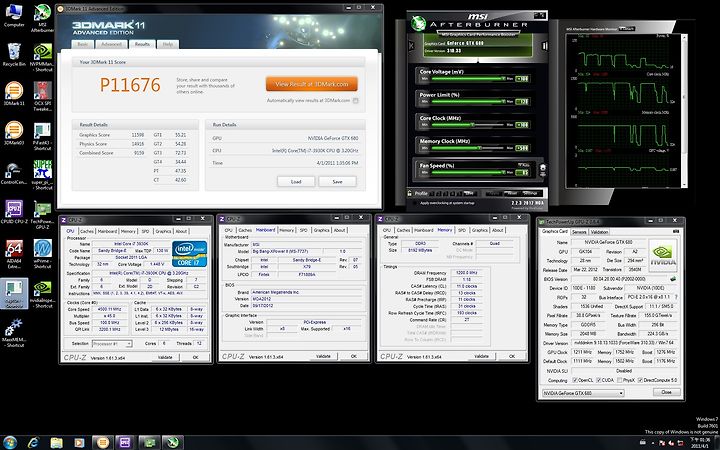This screenshot has width=720, height=450.
Task: Switch to CPU-Z taskbar button
Action: (125, 442)
